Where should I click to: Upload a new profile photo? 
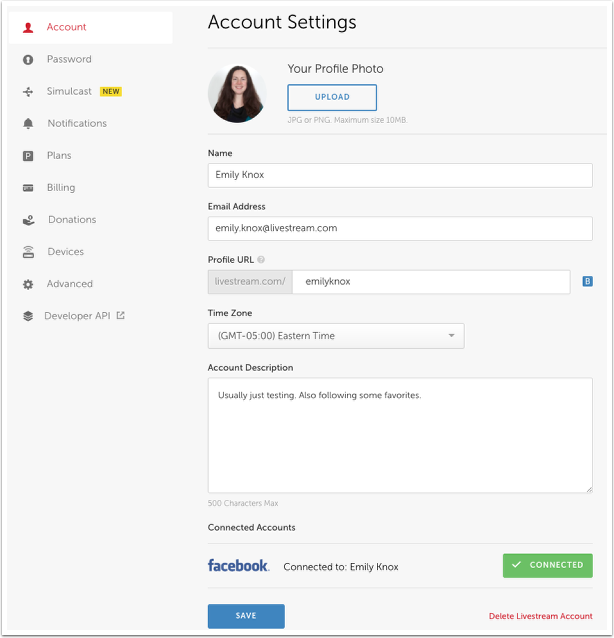pyautogui.click(x=332, y=97)
